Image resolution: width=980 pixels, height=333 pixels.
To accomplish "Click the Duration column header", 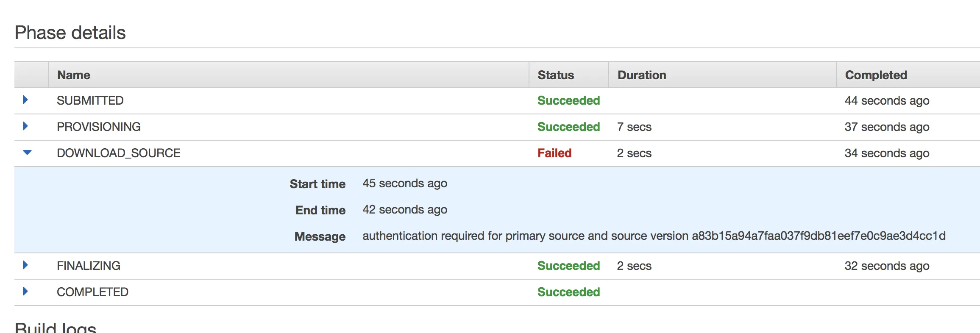I will [x=641, y=75].
